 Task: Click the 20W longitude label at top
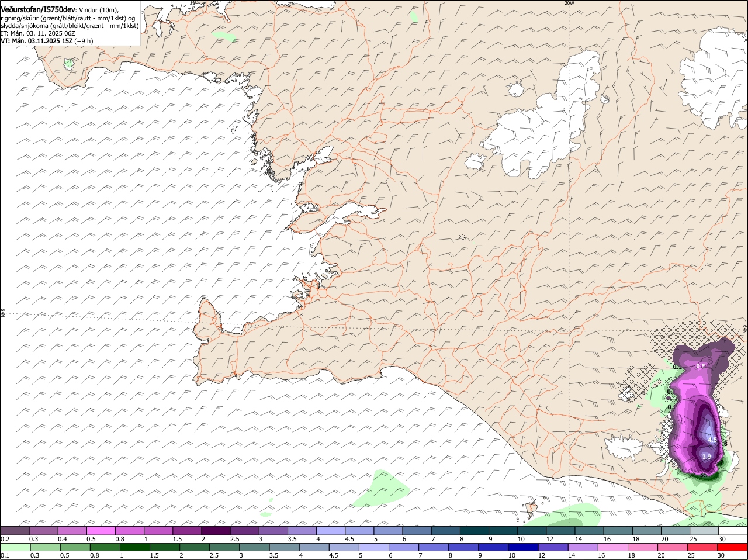(569, 3)
